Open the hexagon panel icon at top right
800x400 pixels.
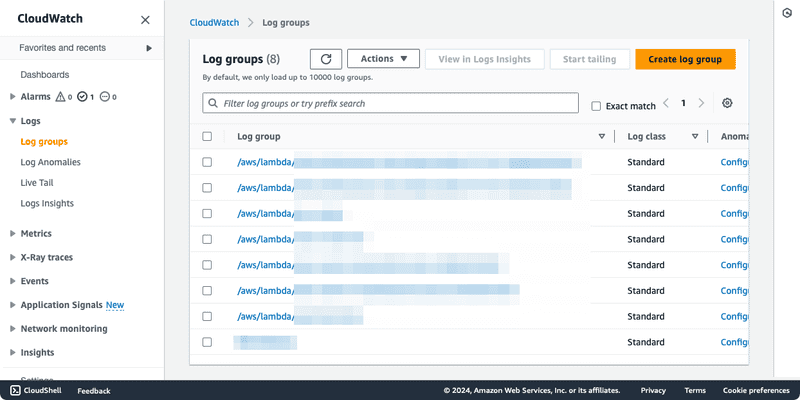(x=787, y=14)
